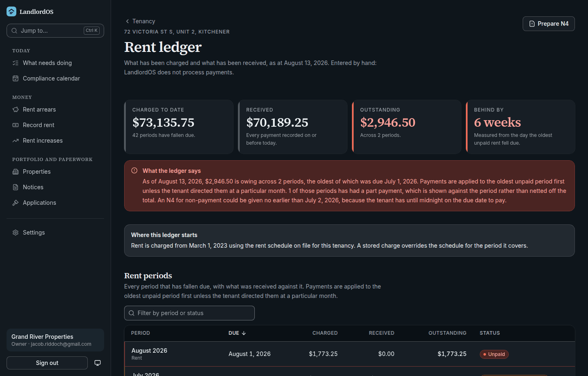Toggle display theme monitor icon
This screenshot has height=376, width=588.
point(98,363)
